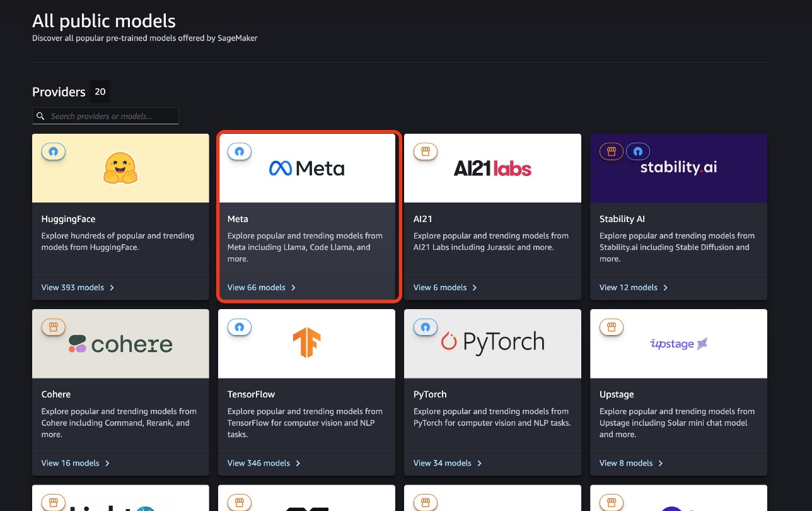This screenshot has height=511, width=812.
Task: Click the blue badge icon on the PyTorch card
Action: (x=426, y=327)
